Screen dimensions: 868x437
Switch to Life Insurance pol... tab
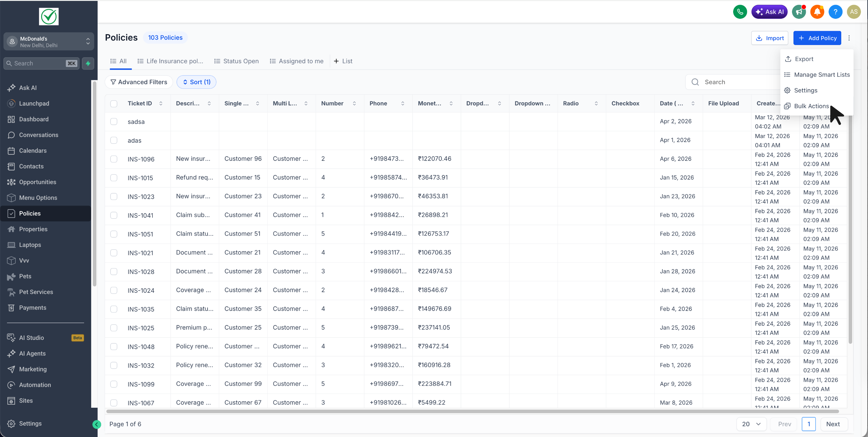(x=170, y=61)
